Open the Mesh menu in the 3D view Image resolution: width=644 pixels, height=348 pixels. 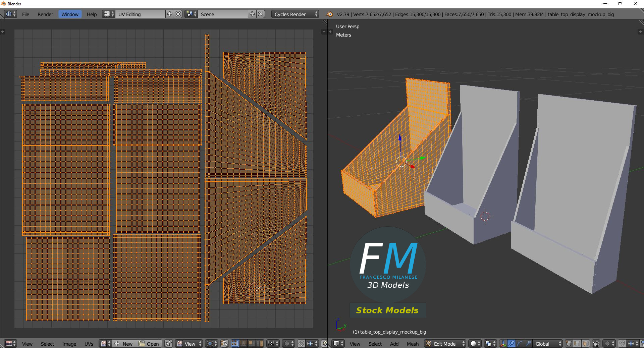(x=413, y=344)
